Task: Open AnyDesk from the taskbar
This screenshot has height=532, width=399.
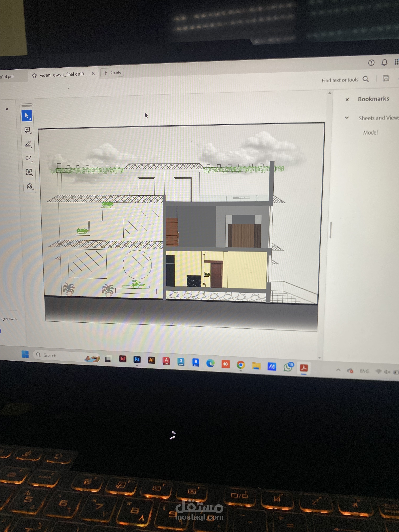Action: click(226, 364)
